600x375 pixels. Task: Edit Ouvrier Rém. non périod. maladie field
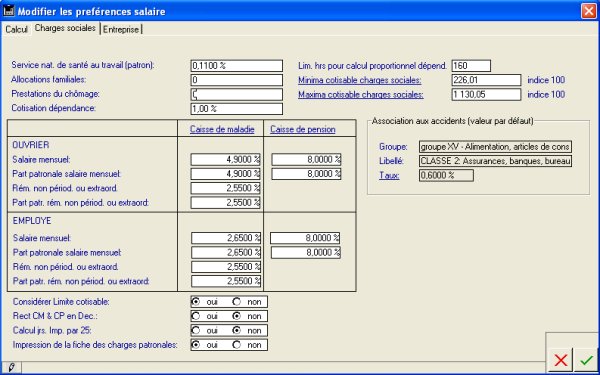click(225, 188)
